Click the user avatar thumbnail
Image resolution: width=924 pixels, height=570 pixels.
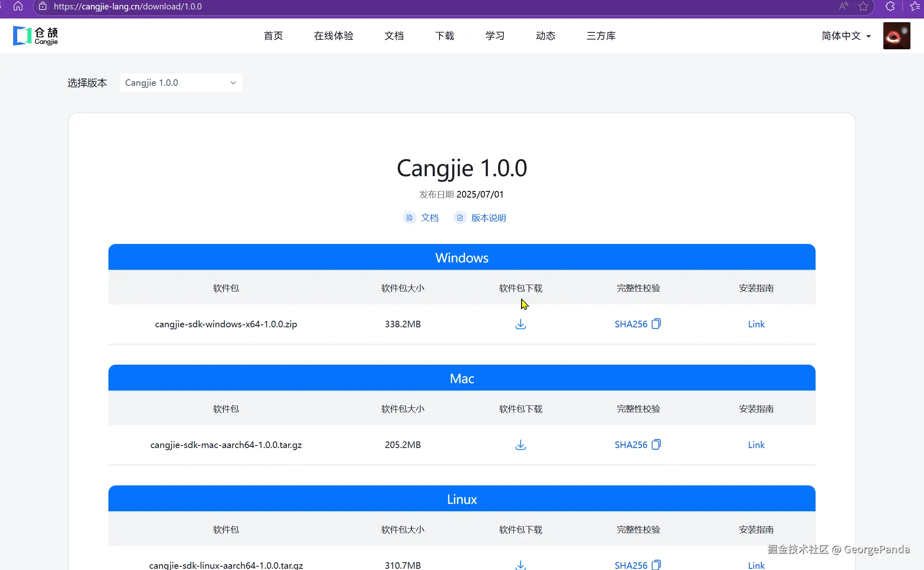896,36
